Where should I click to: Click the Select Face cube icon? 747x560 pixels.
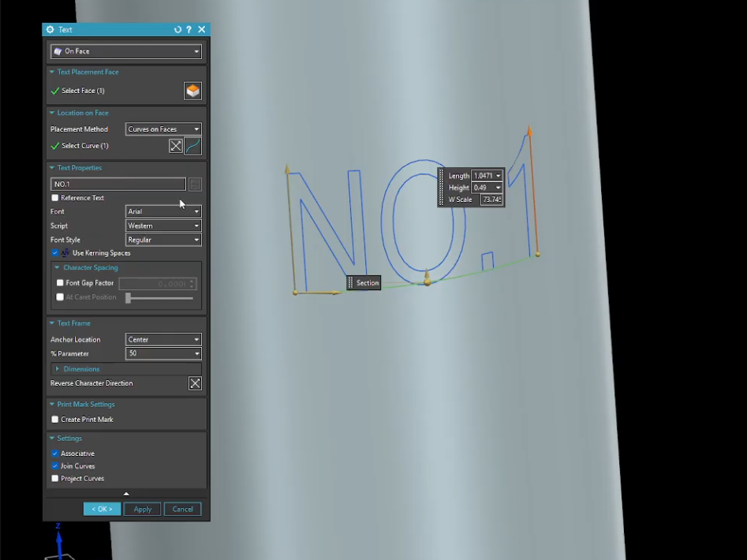pos(193,91)
